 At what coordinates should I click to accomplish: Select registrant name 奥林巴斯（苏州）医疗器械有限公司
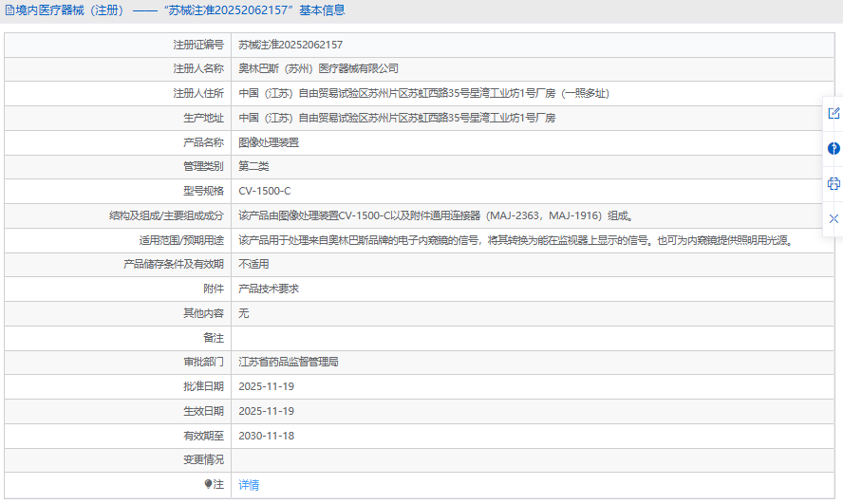pos(318,68)
